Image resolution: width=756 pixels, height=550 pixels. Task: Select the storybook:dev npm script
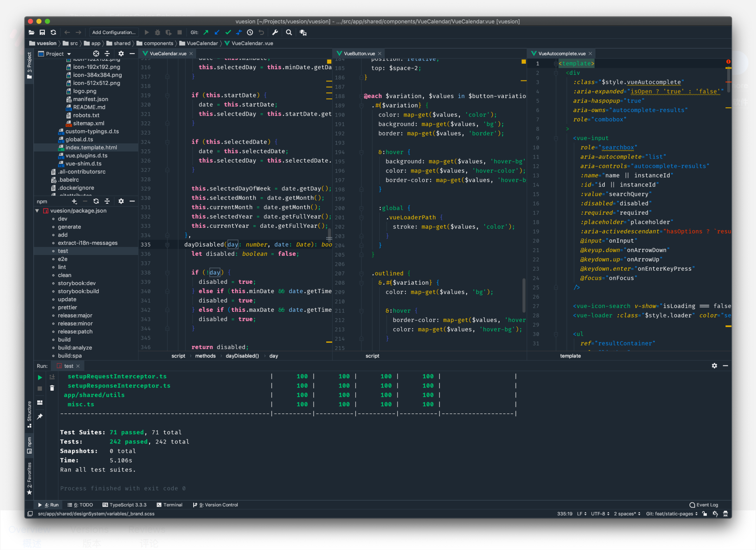coord(77,283)
